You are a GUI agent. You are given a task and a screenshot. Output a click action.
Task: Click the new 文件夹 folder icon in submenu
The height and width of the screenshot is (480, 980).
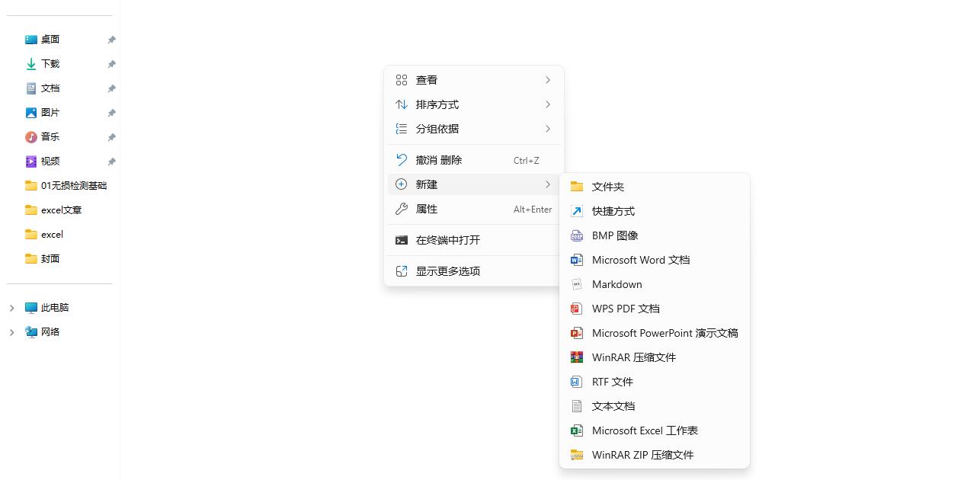577,187
